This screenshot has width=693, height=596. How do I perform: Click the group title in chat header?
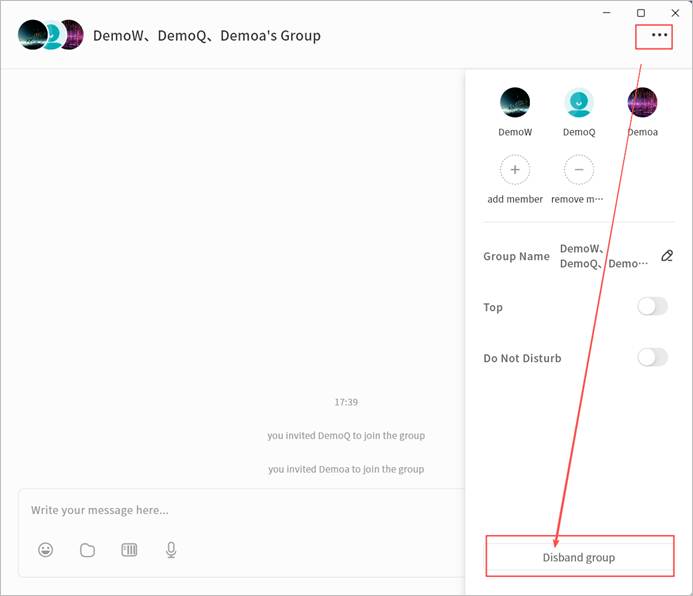tap(207, 36)
